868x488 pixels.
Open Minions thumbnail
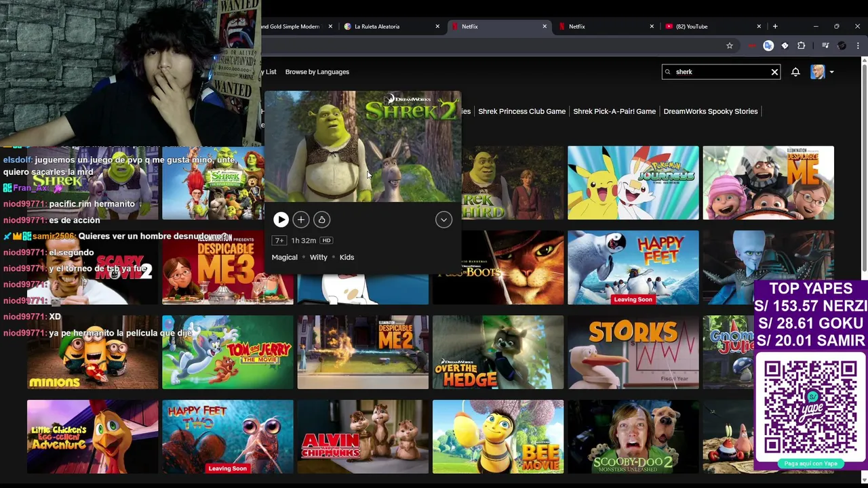click(x=93, y=352)
